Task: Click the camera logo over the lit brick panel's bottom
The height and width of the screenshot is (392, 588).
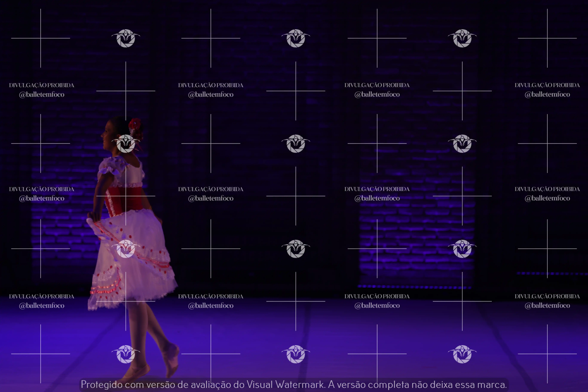Action: [x=462, y=249]
